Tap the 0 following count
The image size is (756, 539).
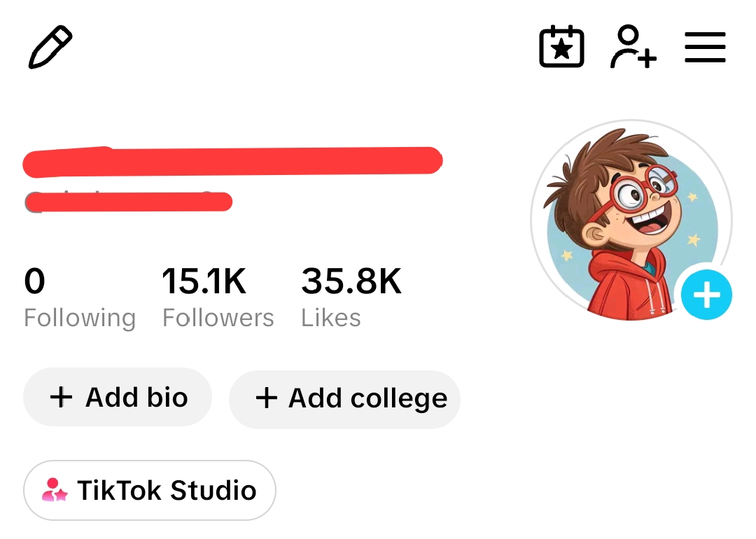click(35, 281)
